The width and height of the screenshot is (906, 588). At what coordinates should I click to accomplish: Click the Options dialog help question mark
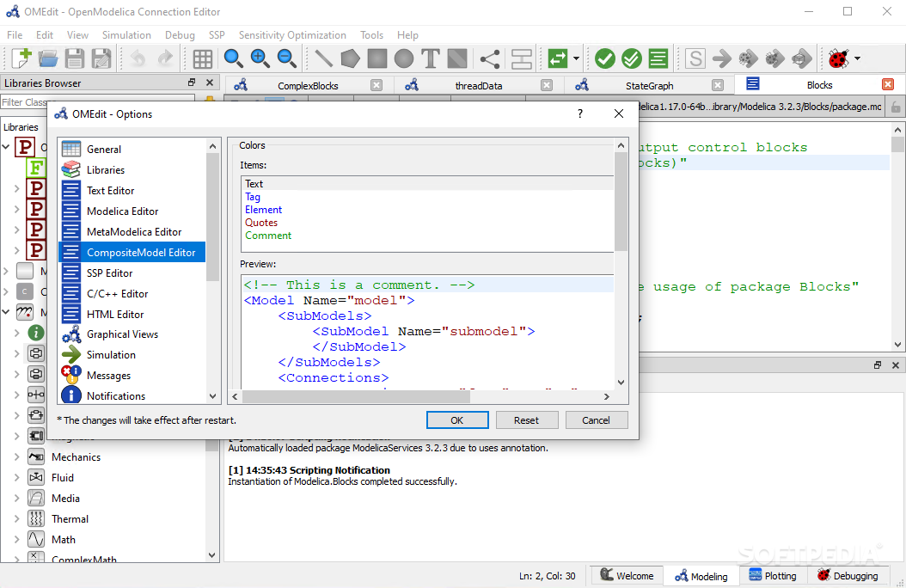(580, 113)
